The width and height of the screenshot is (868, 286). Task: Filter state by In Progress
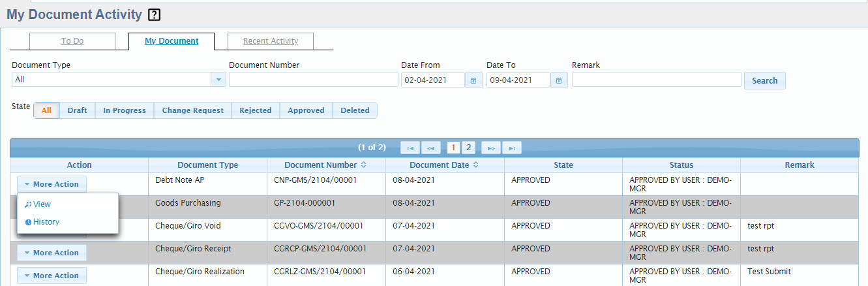click(x=125, y=110)
